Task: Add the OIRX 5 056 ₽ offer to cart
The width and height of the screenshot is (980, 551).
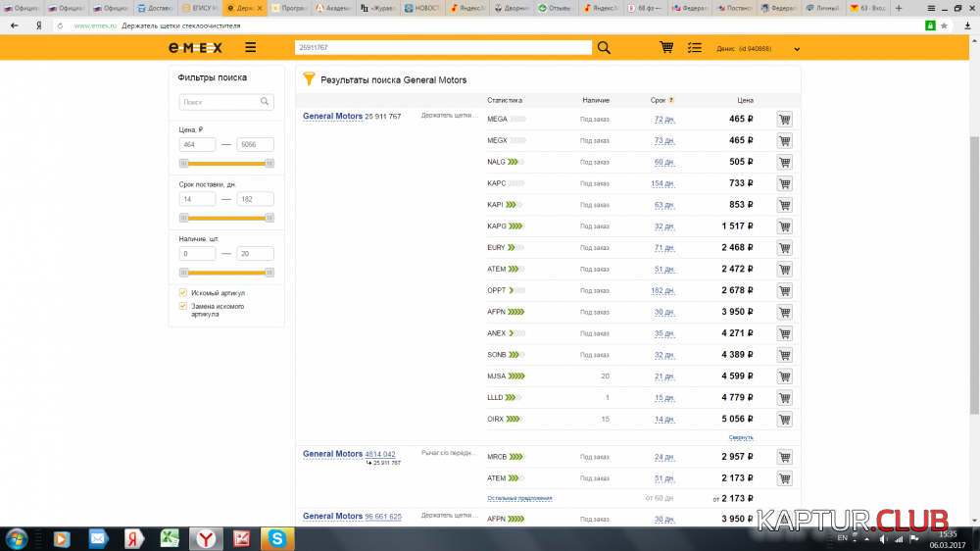Action: click(x=784, y=419)
